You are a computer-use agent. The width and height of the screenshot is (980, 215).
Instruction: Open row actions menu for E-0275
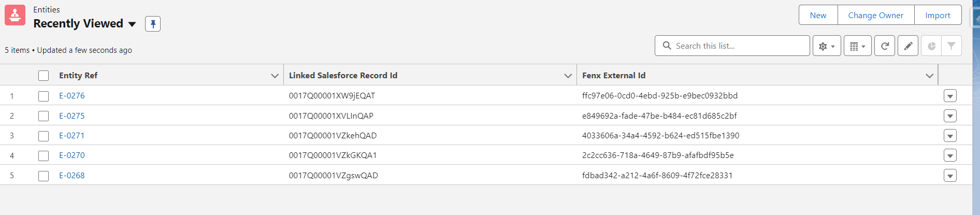(x=950, y=116)
